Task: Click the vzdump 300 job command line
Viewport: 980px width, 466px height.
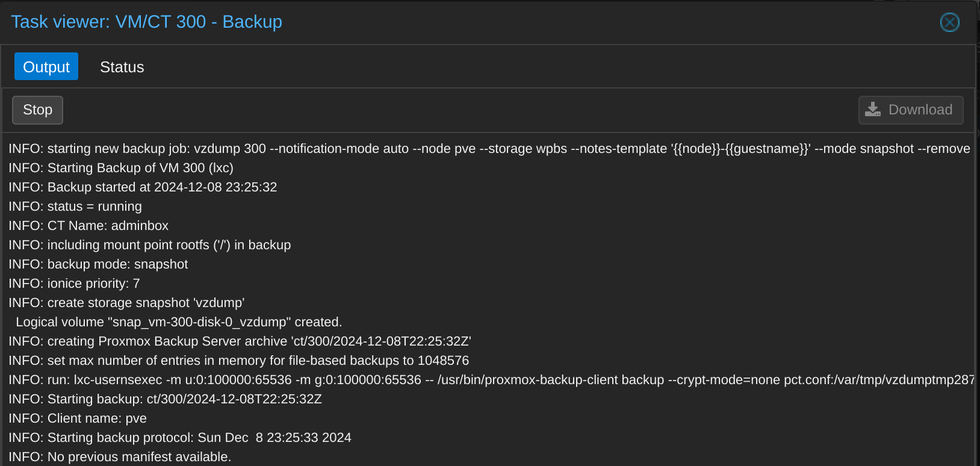Action: tap(489, 149)
